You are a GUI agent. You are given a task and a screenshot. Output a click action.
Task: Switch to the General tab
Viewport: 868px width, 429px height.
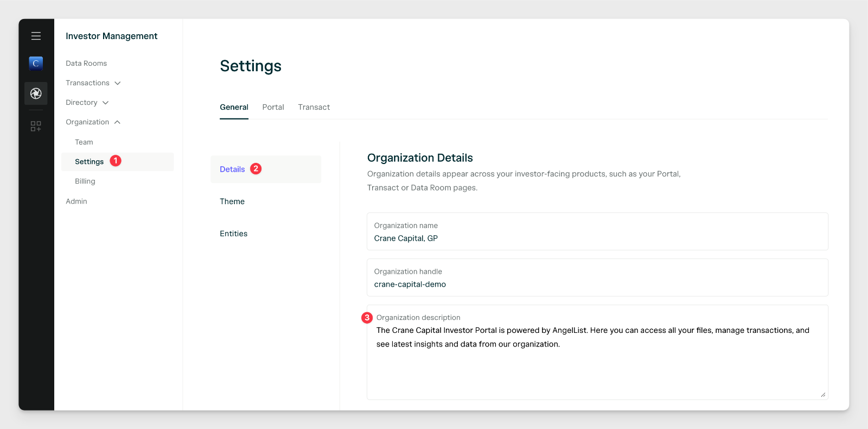coord(234,108)
